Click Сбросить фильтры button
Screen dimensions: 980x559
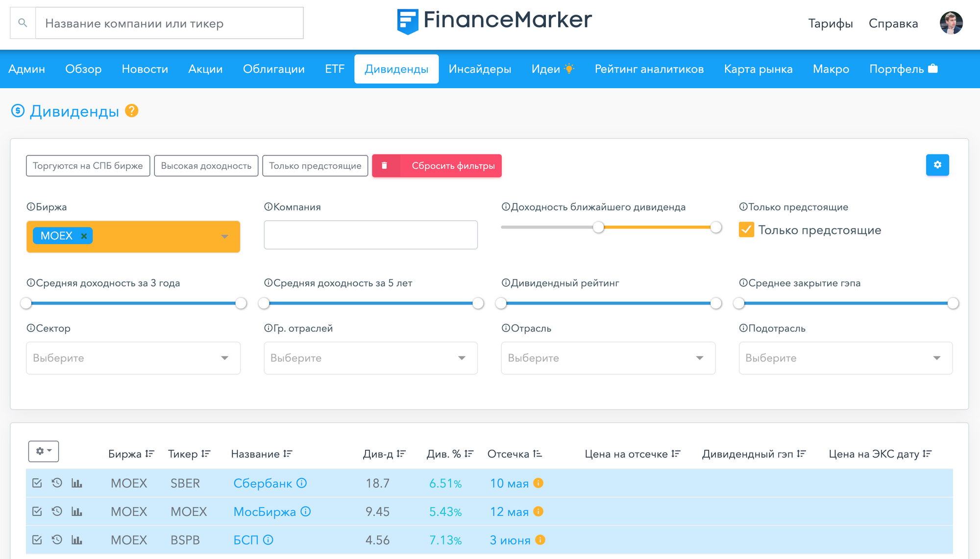click(x=437, y=166)
